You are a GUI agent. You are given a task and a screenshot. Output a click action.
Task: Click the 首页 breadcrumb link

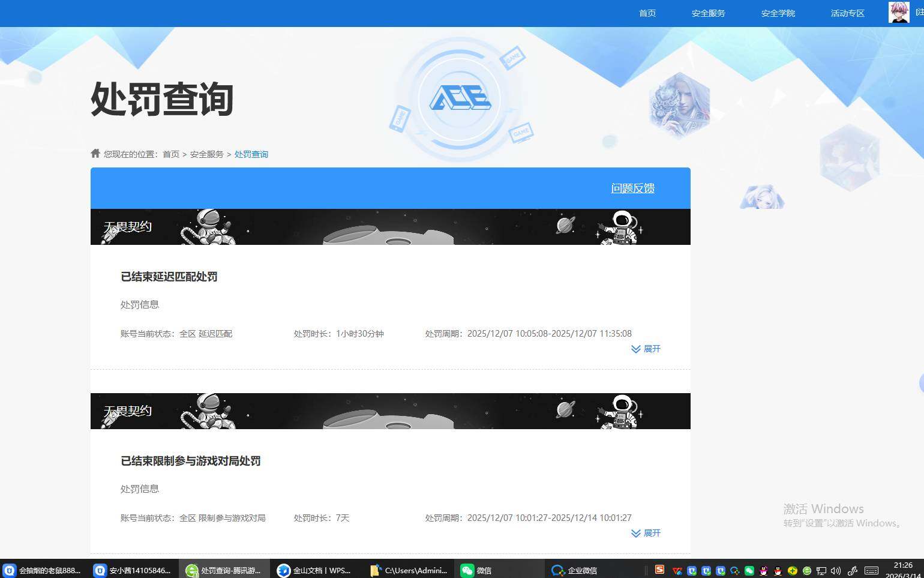point(170,154)
